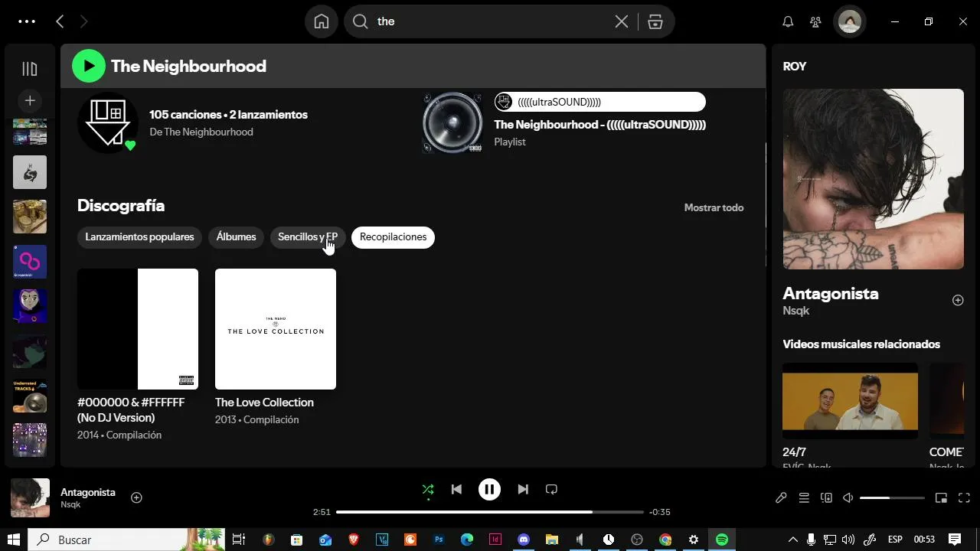Open File Explorer from the taskbar
The image size is (980, 551).
[x=552, y=540]
